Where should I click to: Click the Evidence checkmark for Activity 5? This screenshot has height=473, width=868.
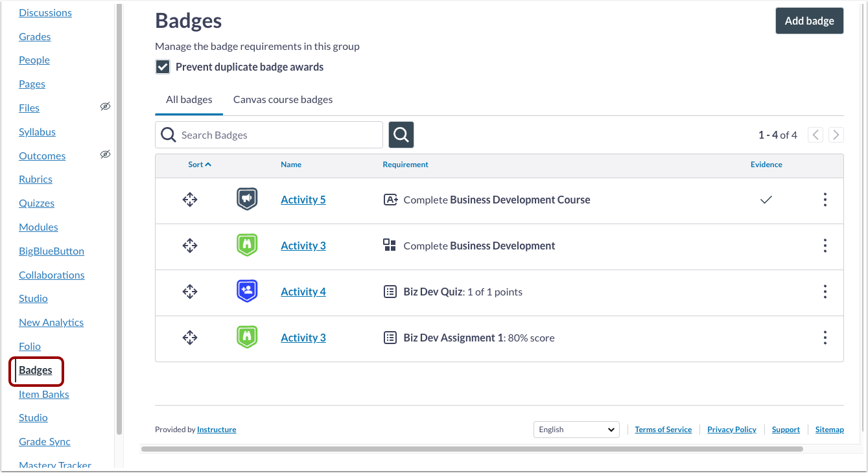766,200
